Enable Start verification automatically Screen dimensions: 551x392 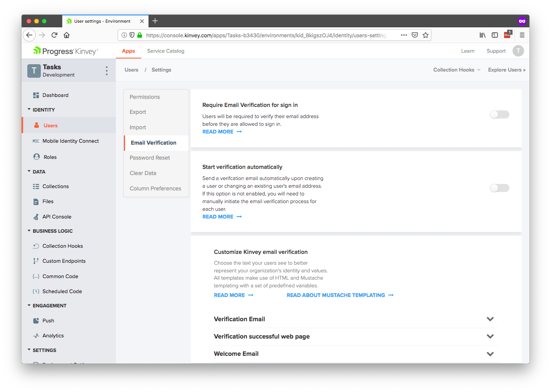[499, 188]
